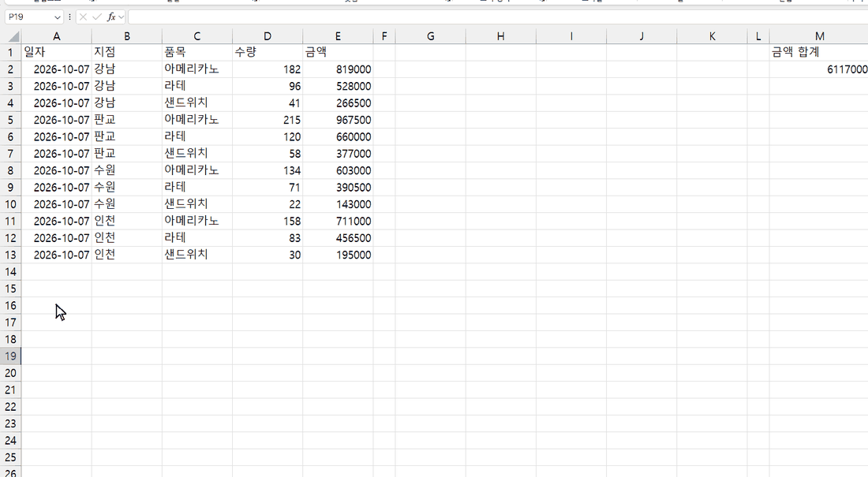Select the quantity cell 215
This screenshot has width=868, height=477.
point(268,120)
